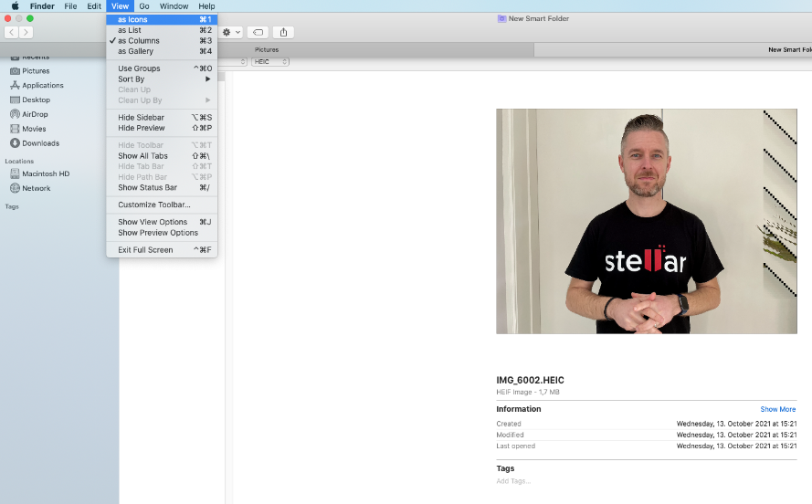Click the Add Tags... field
812x504 pixels.
point(513,481)
